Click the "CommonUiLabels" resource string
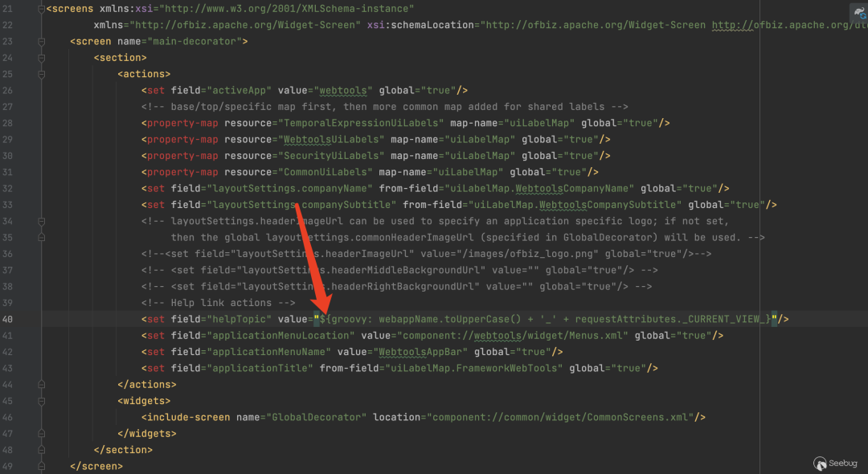 (x=325, y=172)
